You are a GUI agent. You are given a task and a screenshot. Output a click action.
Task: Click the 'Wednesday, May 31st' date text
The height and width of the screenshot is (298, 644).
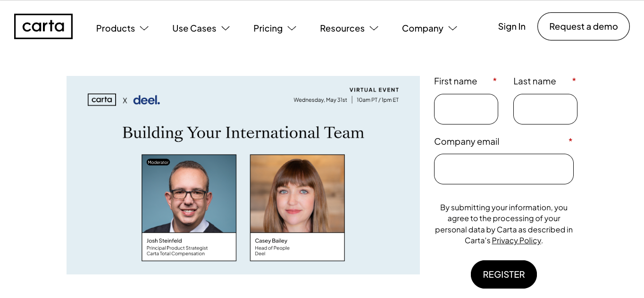point(320,100)
